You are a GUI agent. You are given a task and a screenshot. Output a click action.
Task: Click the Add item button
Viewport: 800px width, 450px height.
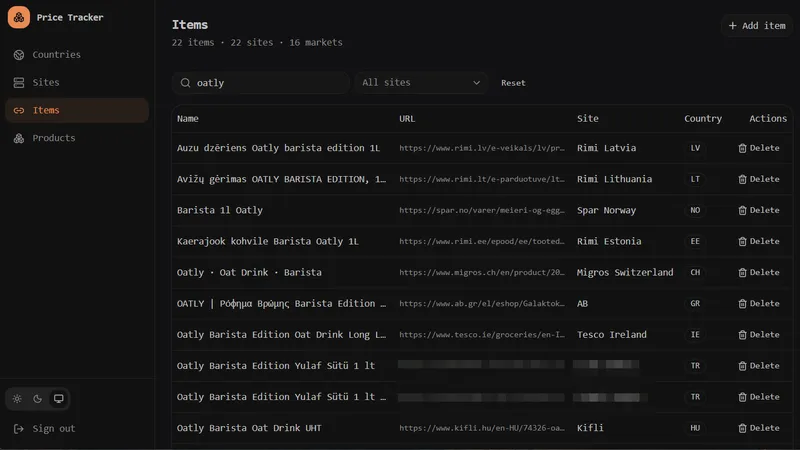(757, 26)
